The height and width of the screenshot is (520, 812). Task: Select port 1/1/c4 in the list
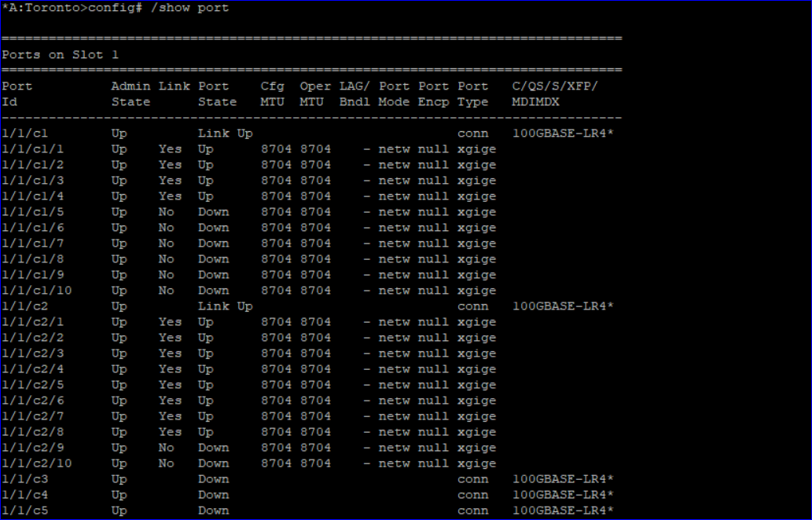pos(26,494)
